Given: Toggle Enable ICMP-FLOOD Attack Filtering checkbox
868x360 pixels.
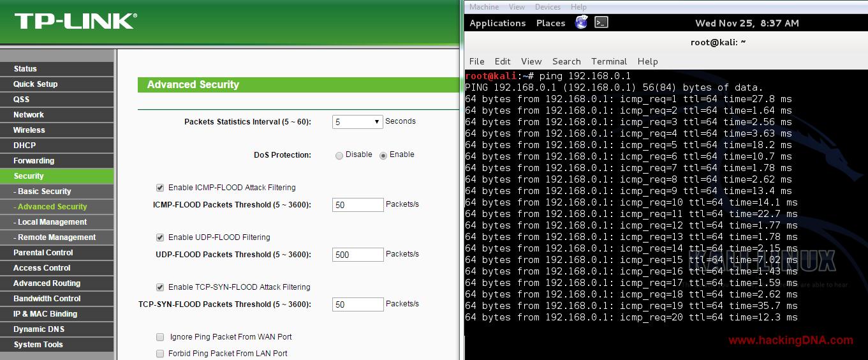Looking at the screenshot, I should (x=160, y=188).
